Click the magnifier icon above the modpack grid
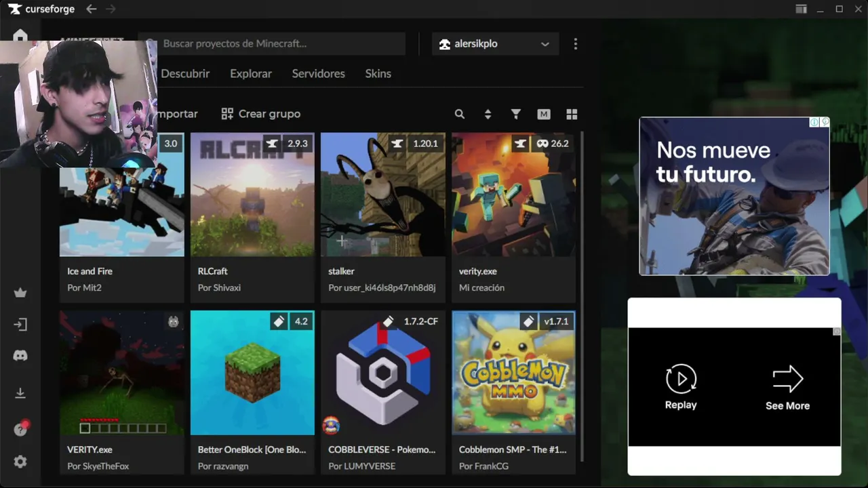 [460, 114]
